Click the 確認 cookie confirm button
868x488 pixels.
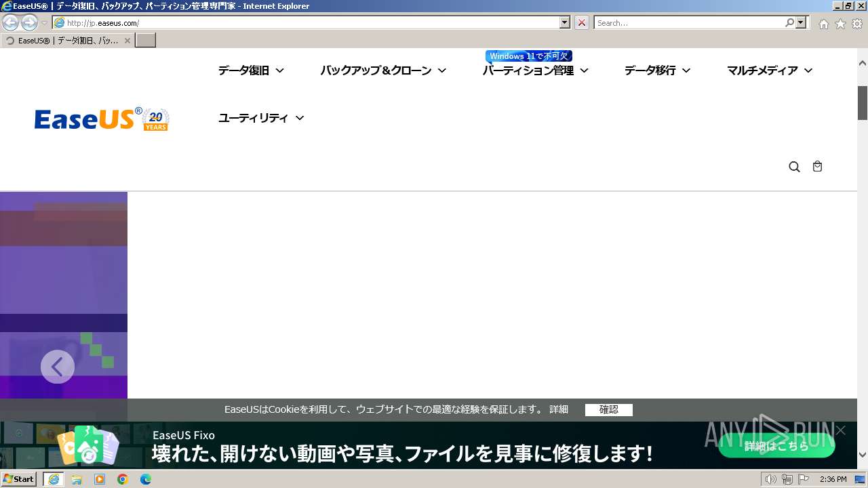[x=609, y=409]
